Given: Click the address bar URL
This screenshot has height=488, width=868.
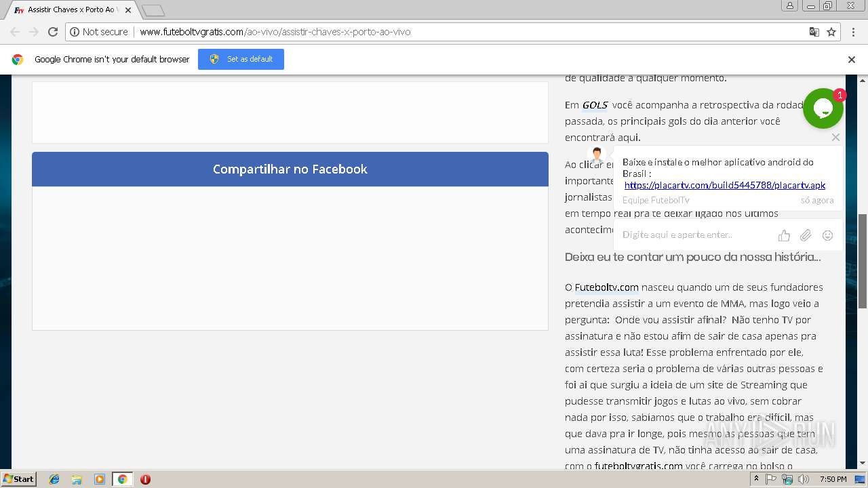Looking at the screenshot, I should click(275, 32).
